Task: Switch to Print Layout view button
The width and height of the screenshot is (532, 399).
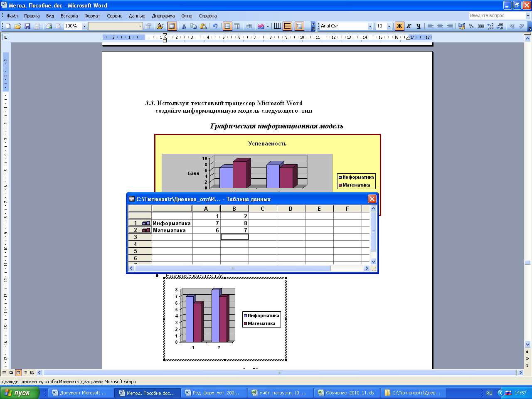Action: (18, 373)
